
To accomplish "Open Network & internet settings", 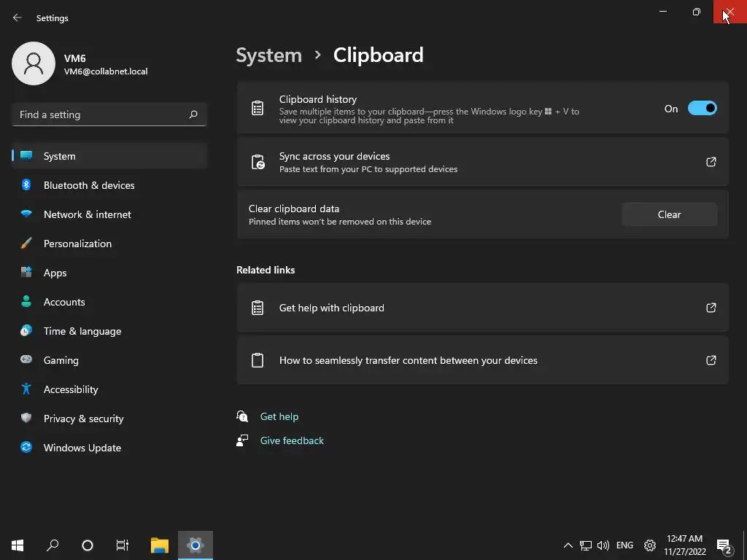I will point(88,214).
